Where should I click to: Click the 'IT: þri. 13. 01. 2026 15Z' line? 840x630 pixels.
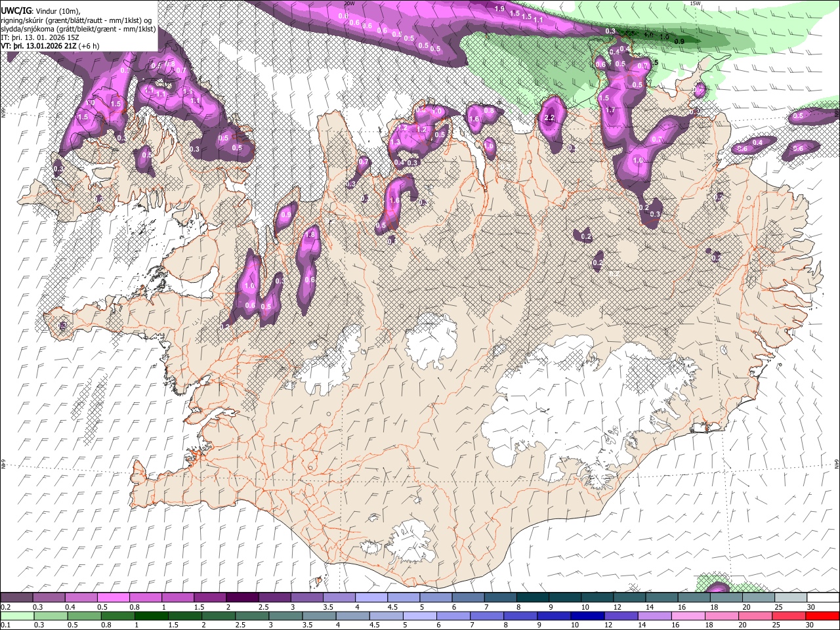pyautogui.click(x=41, y=37)
